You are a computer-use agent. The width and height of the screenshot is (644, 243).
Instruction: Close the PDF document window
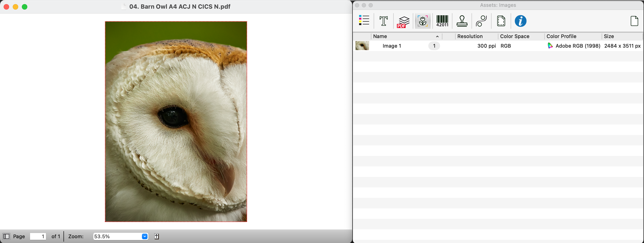[x=7, y=7]
